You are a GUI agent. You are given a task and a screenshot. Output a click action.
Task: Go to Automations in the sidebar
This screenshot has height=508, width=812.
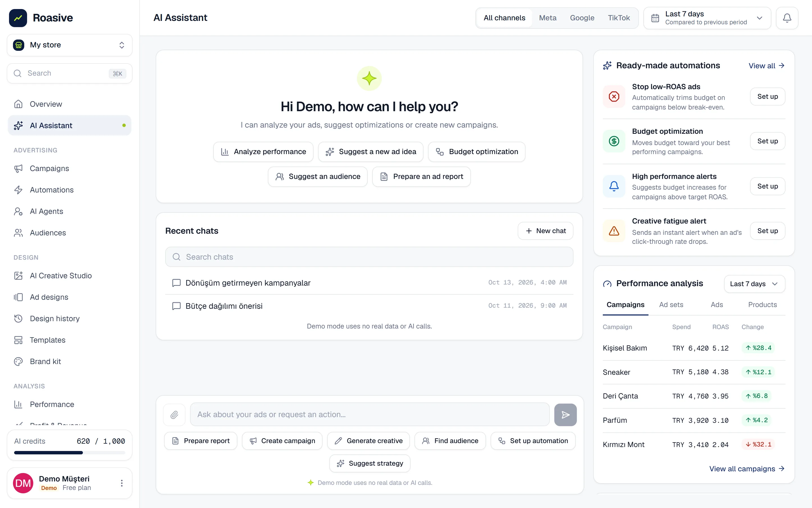(69, 190)
